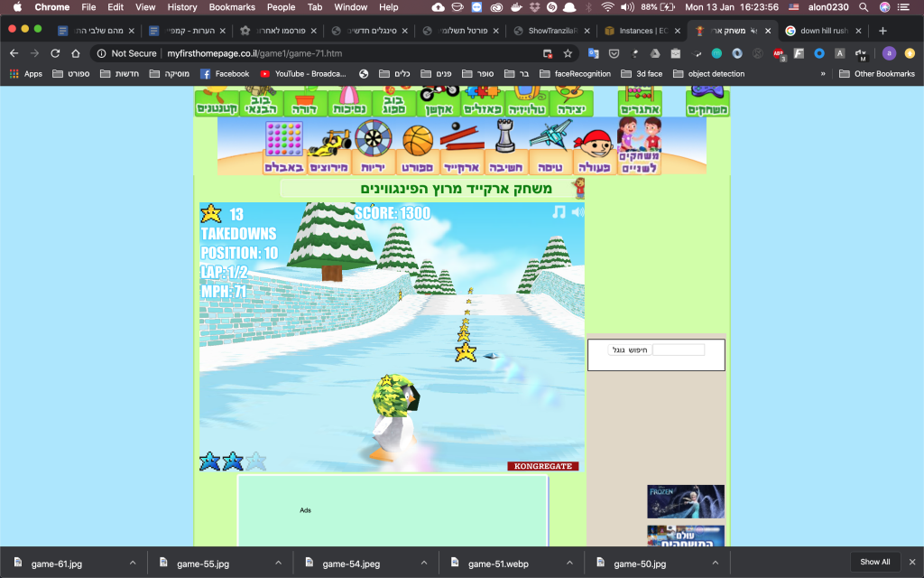Bookmark this page with the star icon
Screen dimensions: 924x578
[x=568, y=53]
